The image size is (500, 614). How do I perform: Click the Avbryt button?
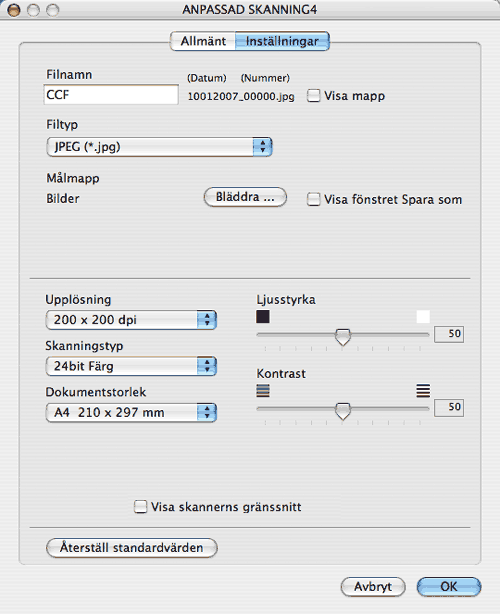373,587
